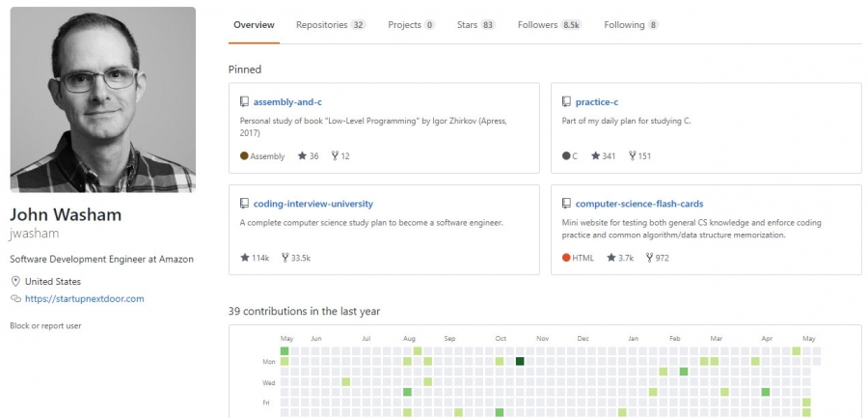Open forks of practice-c via fork icon
The width and height of the screenshot is (868, 418).
click(x=632, y=156)
